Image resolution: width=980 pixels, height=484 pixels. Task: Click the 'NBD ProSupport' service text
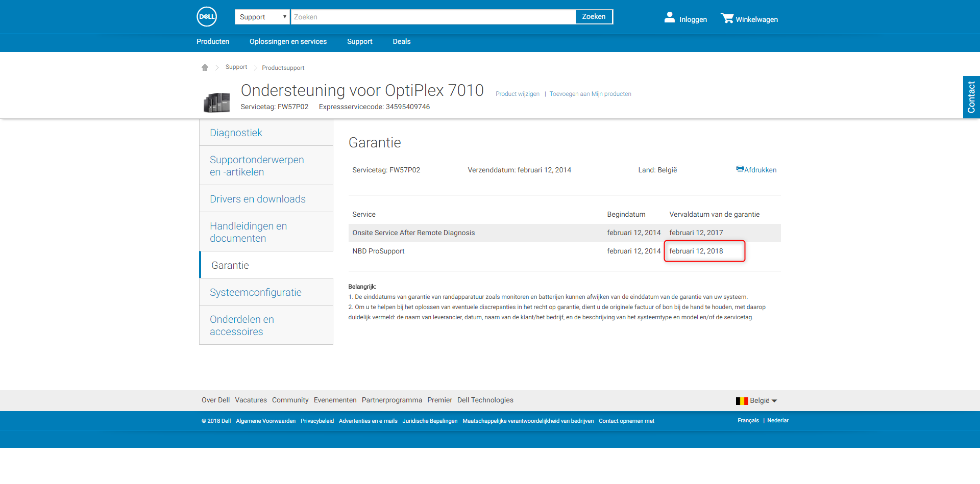[x=378, y=251]
